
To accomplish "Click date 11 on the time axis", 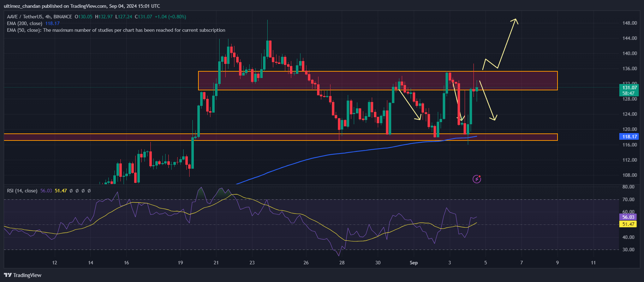I will pyautogui.click(x=593, y=263).
